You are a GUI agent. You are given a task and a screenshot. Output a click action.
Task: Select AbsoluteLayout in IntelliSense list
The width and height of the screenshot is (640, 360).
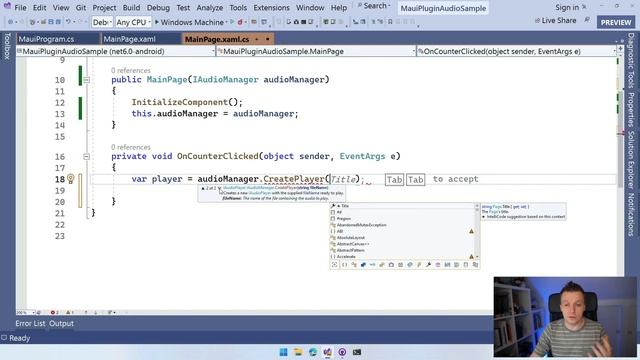(x=402, y=238)
